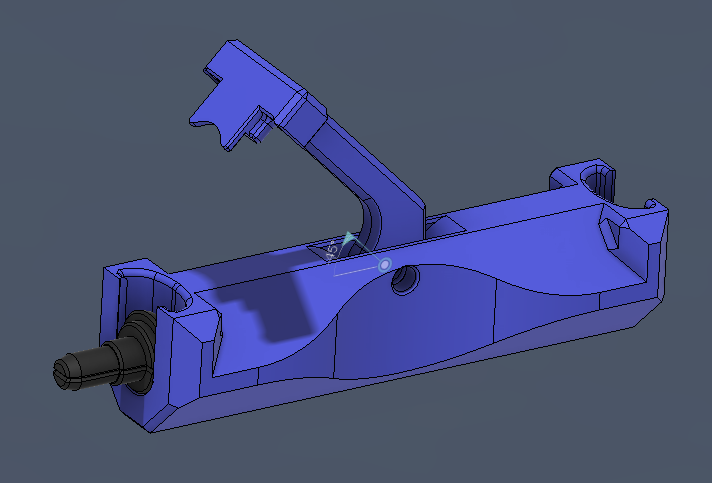Click the 45° angle dimension label
Image resolution: width=712 pixels, height=483 pixels.
(x=333, y=251)
